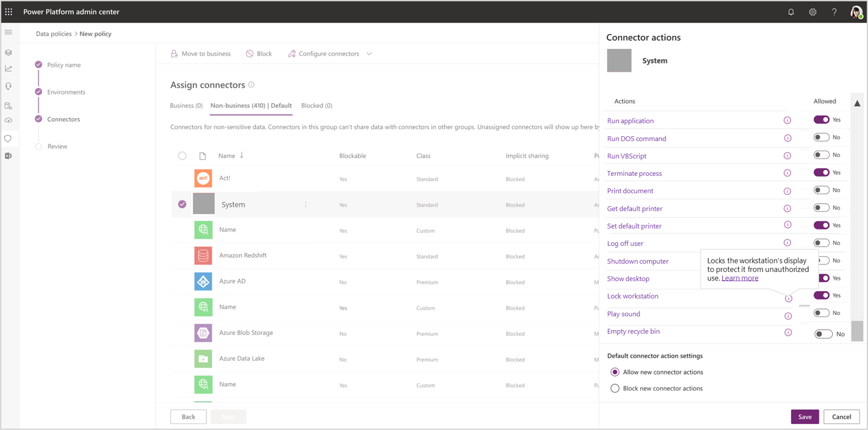The width and height of the screenshot is (868, 430).
Task: Click info icon for Lock workstation
Action: 788,299
